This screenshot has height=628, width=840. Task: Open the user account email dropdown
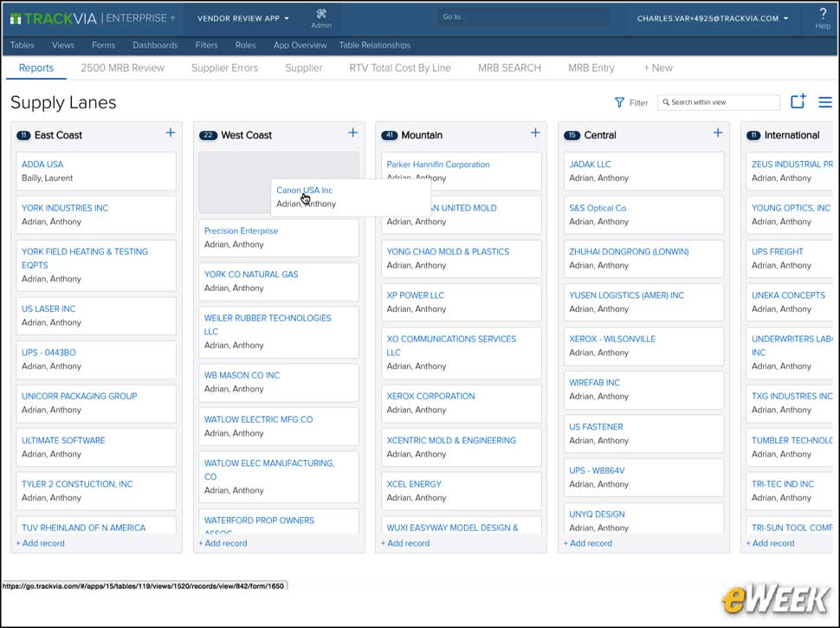click(713, 18)
